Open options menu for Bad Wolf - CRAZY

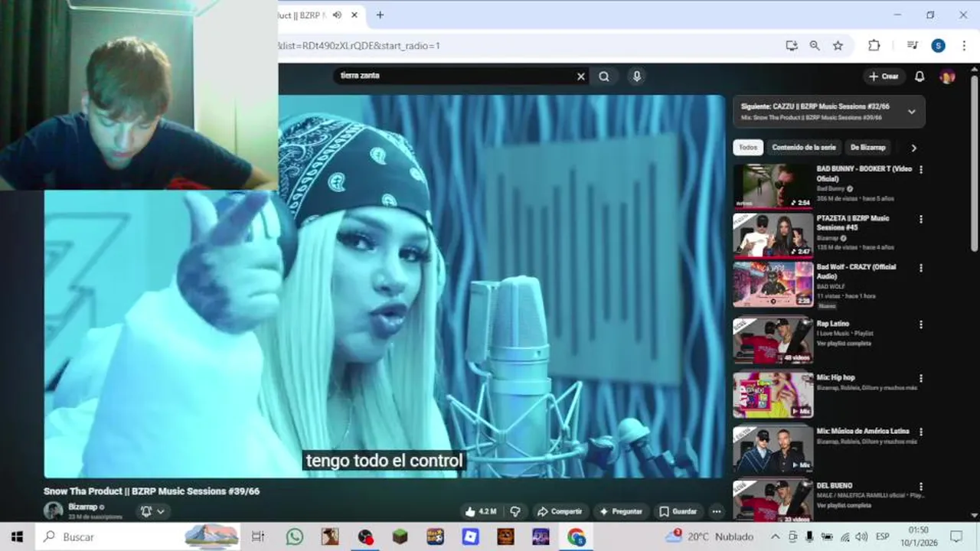point(920,268)
